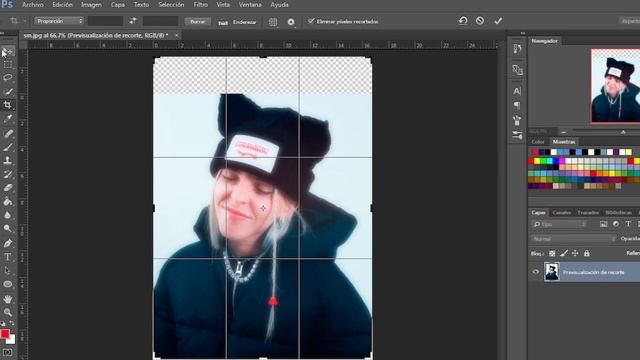Select the Lasso tool
Image resolution: width=640 pixels, height=360 pixels.
tap(8, 78)
